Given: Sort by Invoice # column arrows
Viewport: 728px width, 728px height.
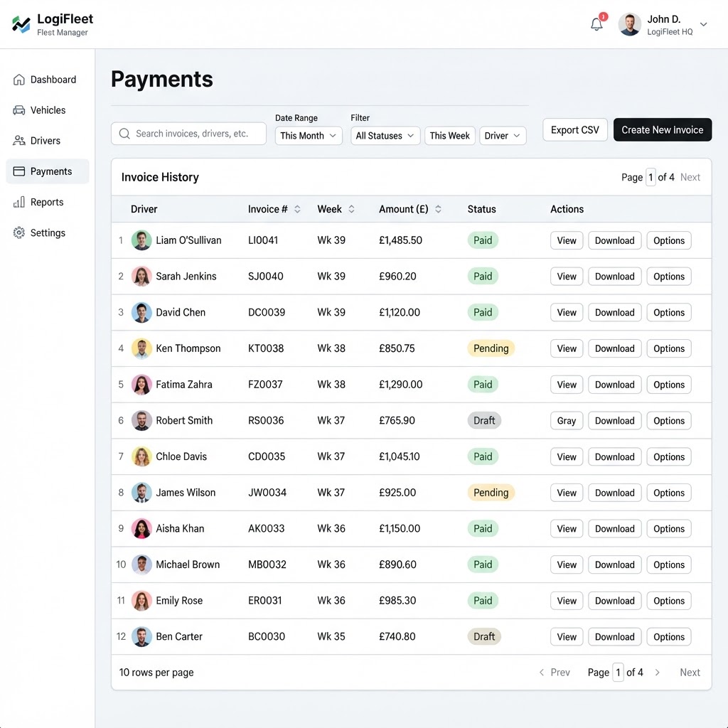Looking at the screenshot, I should pos(297,209).
